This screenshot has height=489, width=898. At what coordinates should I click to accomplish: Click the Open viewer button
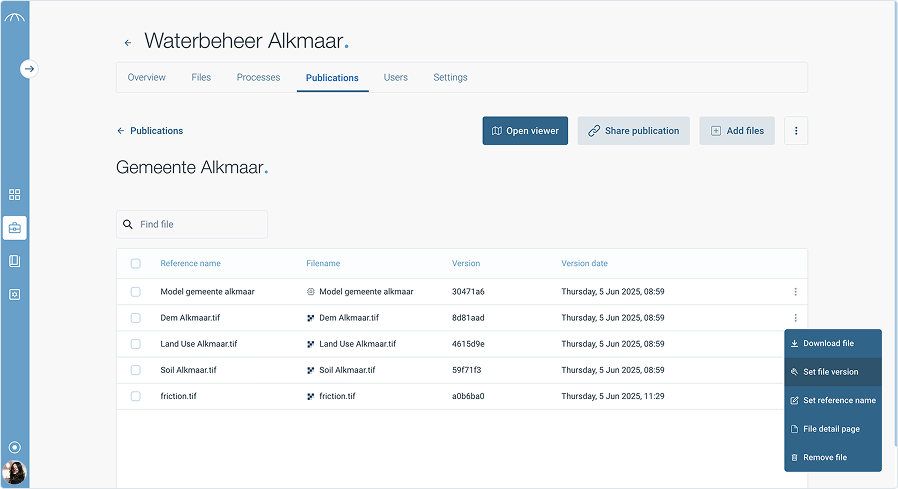(x=525, y=131)
